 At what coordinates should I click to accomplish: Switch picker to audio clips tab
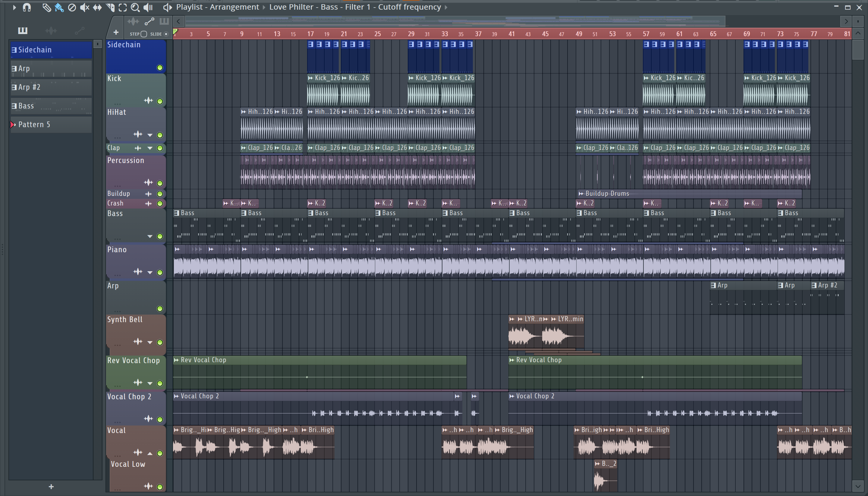51,31
